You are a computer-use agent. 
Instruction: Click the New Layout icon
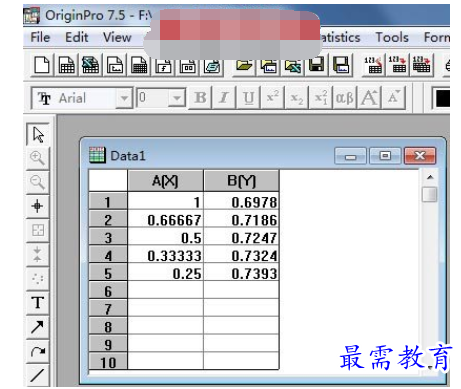click(x=188, y=67)
